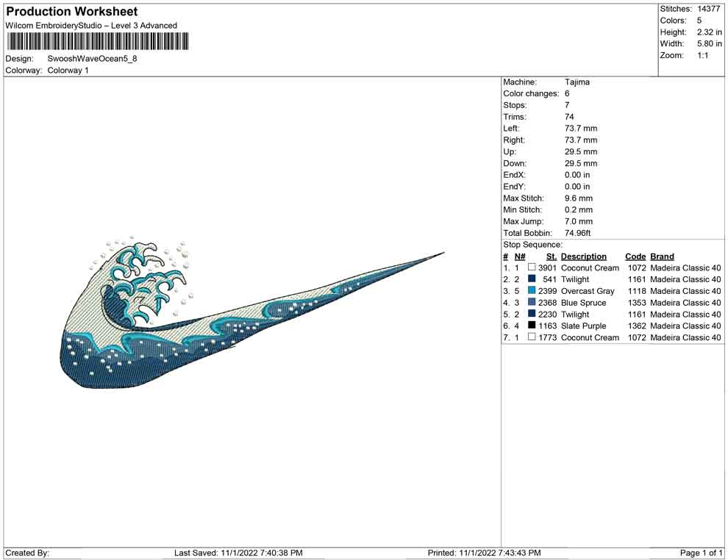This screenshot has height=560, width=728.
Task: Click the 1773 stitch count in stop 7
Action: click(547, 337)
